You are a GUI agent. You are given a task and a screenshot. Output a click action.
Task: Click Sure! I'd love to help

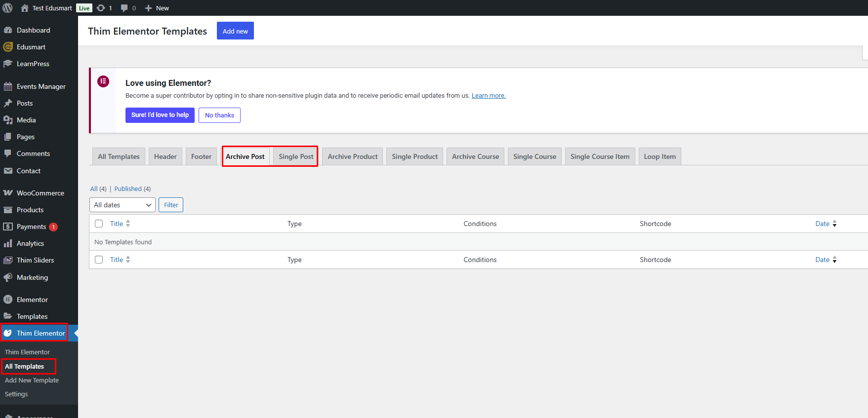pos(160,115)
